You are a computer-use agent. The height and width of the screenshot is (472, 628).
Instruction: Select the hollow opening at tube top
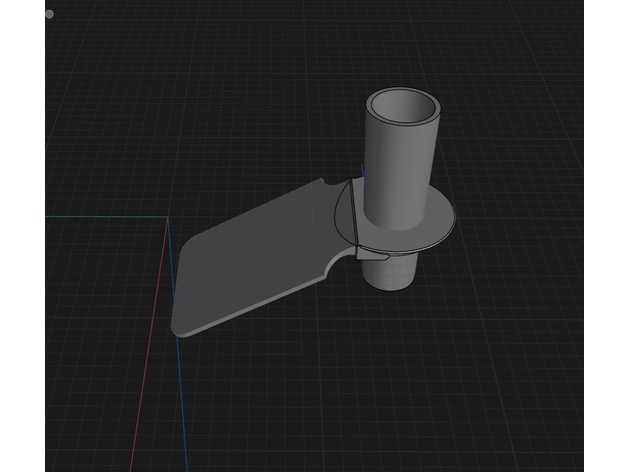401,106
